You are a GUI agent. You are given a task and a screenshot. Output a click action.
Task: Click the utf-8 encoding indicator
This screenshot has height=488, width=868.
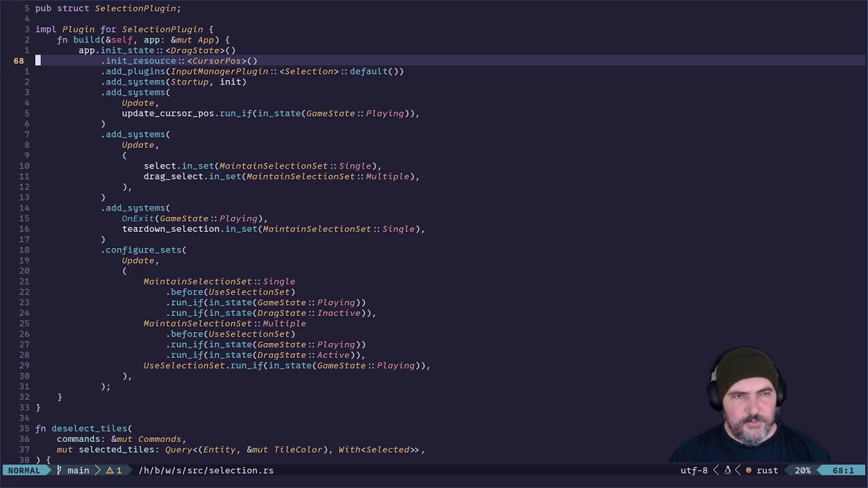point(694,470)
